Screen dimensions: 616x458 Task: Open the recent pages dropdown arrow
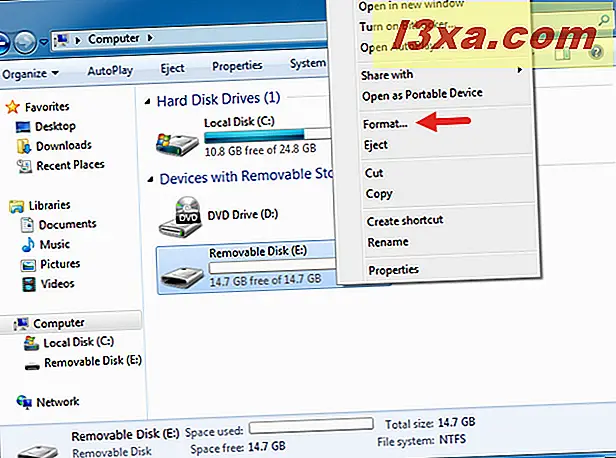[x=44, y=41]
